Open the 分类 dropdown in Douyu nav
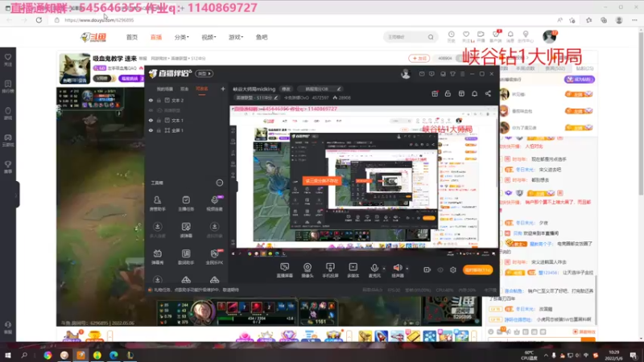Viewport: 644px width, 362px height. (x=182, y=37)
